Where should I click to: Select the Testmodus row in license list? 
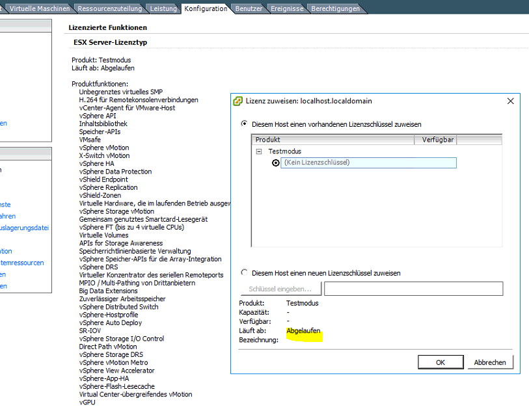click(x=285, y=151)
